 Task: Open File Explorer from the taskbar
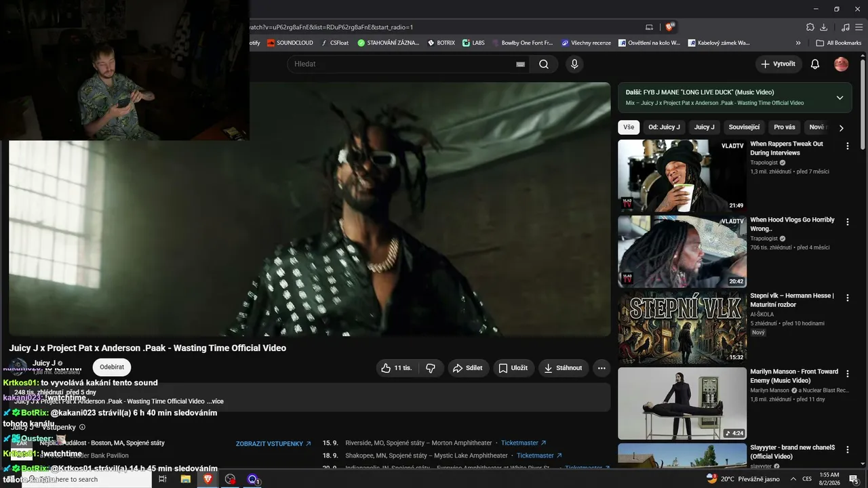185,479
